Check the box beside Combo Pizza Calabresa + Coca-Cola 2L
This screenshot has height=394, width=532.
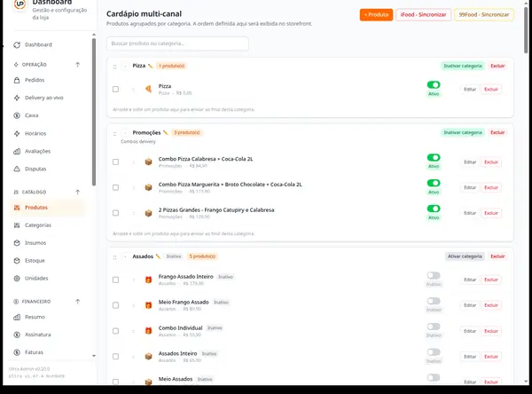(115, 162)
